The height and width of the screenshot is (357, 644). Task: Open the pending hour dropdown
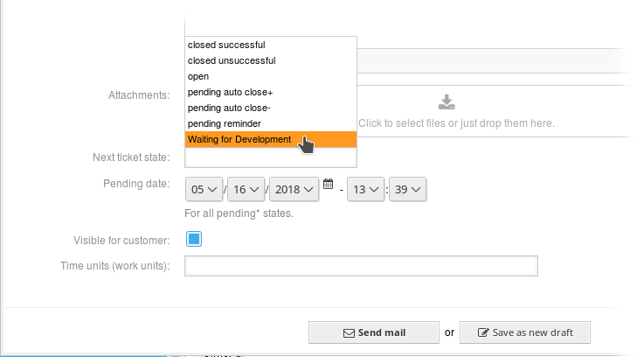click(x=365, y=189)
